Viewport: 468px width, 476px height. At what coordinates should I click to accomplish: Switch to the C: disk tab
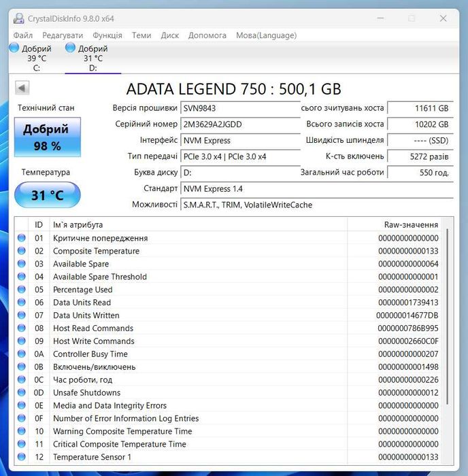pyautogui.click(x=37, y=58)
